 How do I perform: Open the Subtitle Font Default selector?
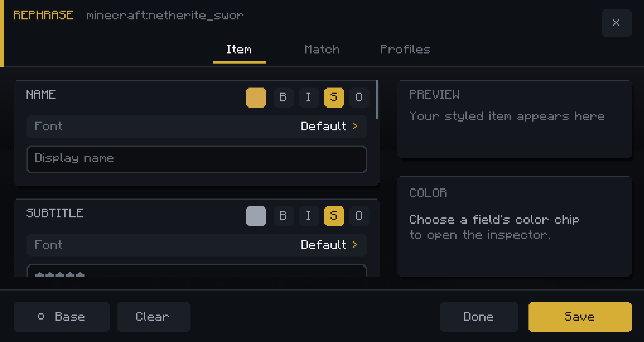pyautogui.click(x=197, y=245)
